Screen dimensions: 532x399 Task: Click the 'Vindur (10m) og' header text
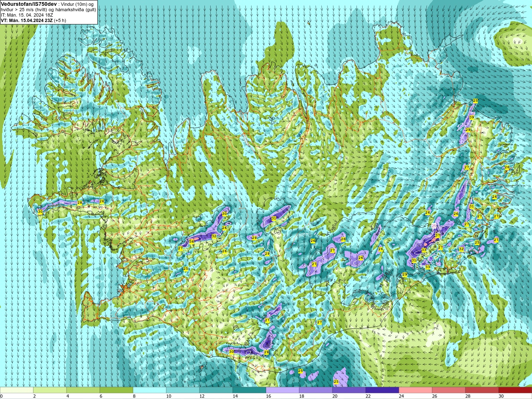[77, 4]
